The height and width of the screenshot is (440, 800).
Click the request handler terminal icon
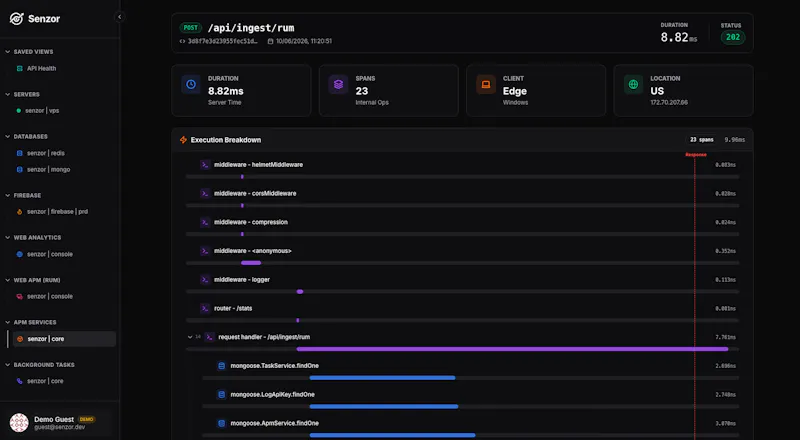click(209, 337)
